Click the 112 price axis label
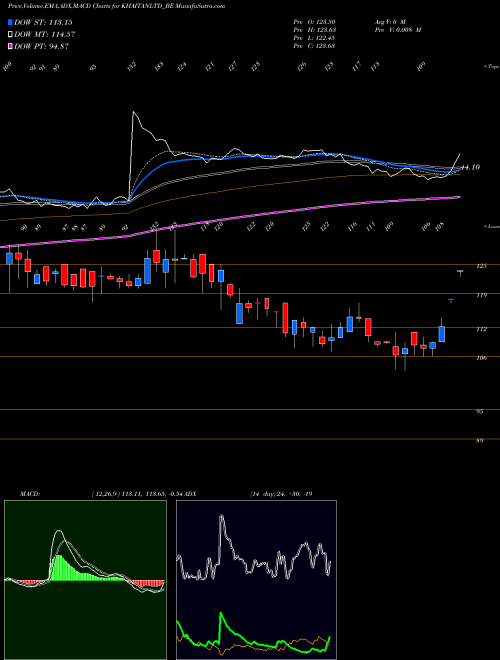This screenshot has width=500, height=660. pos(481,329)
